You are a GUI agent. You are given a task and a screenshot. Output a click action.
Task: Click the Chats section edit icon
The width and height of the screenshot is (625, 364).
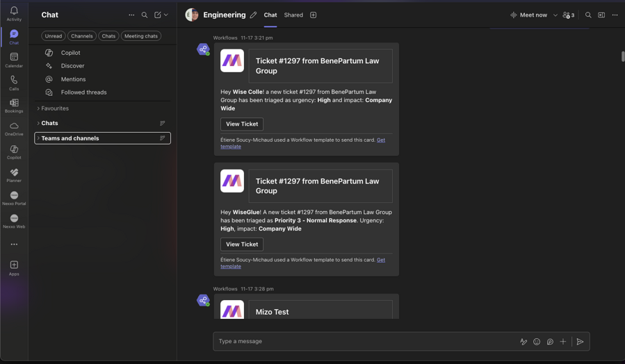click(162, 123)
